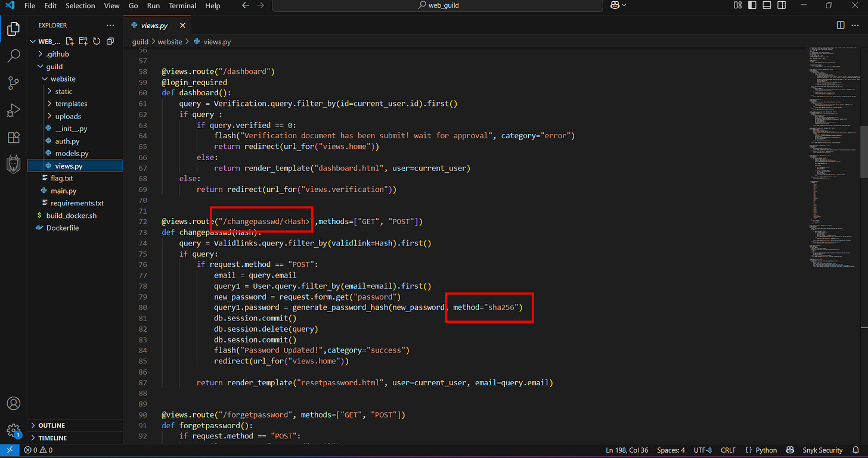Expand the templates folder
The width and height of the screenshot is (868, 458).
click(71, 104)
